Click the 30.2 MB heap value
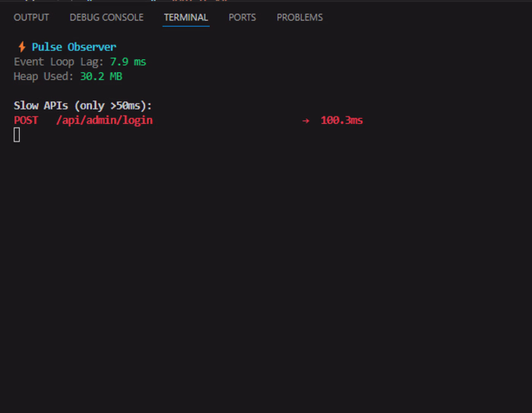 coord(101,76)
